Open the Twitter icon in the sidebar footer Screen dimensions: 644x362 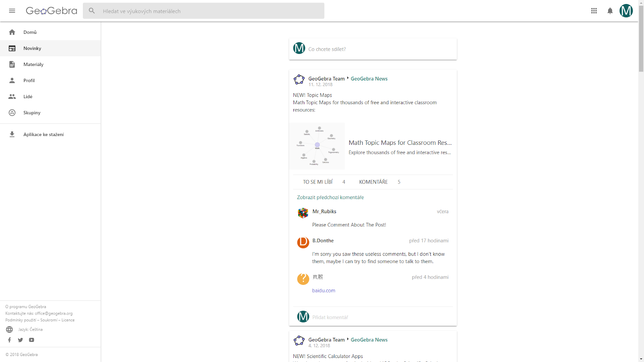pyautogui.click(x=20, y=340)
